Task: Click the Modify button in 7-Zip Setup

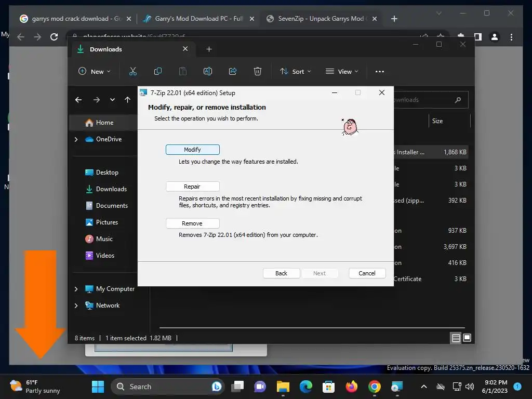Action: [192, 150]
